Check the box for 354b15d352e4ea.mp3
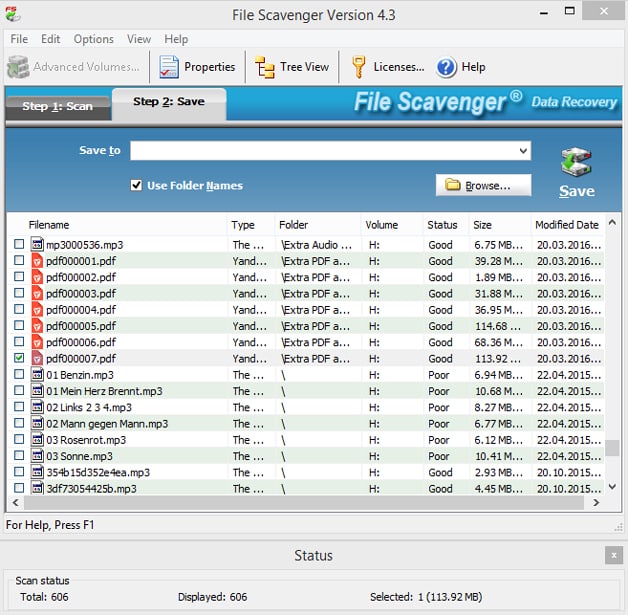 [19, 471]
